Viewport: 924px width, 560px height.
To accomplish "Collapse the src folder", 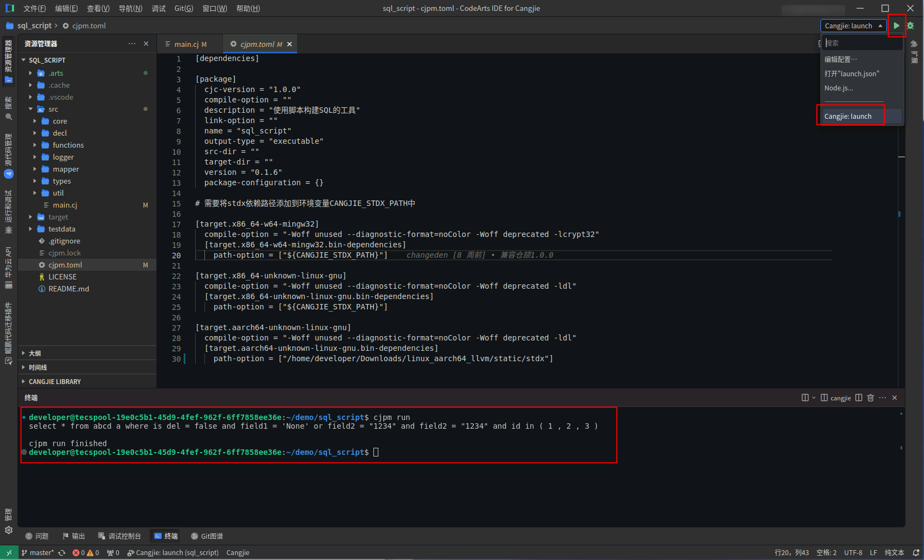I will click(31, 109).
